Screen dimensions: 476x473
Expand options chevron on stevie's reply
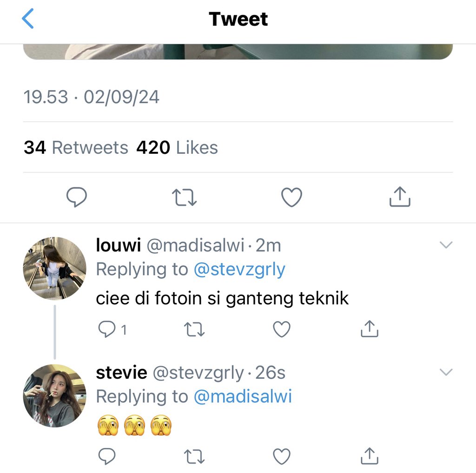coord(446,372)
